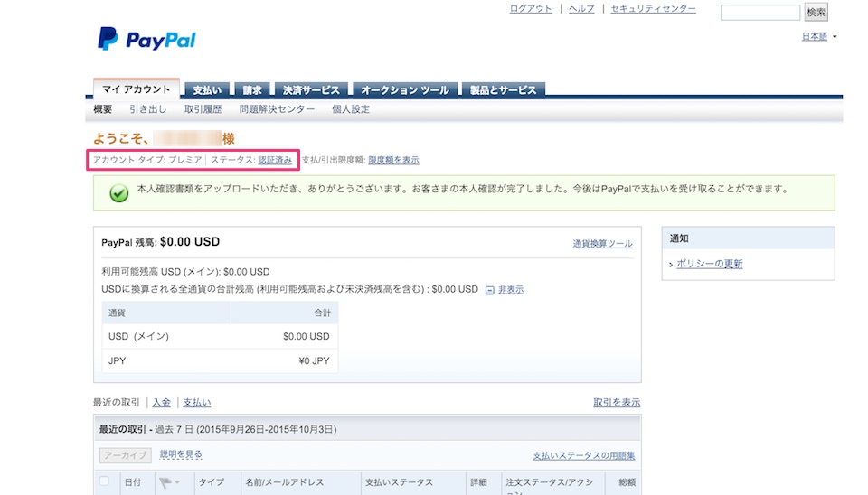
Task: Open the 通貨換算ツール link
Action: click(x=602, y=244)
